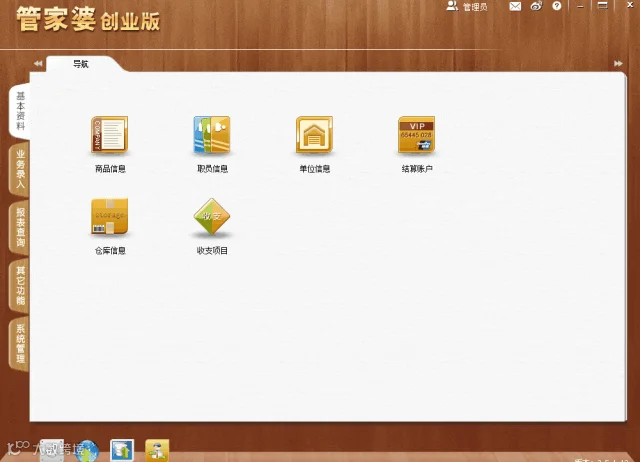Click database upload icon in bottom bar

coord(122,451)
